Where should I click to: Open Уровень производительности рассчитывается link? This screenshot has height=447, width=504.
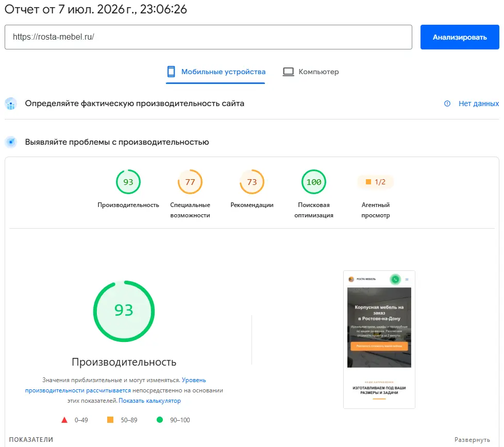click(x=78, y=390)
